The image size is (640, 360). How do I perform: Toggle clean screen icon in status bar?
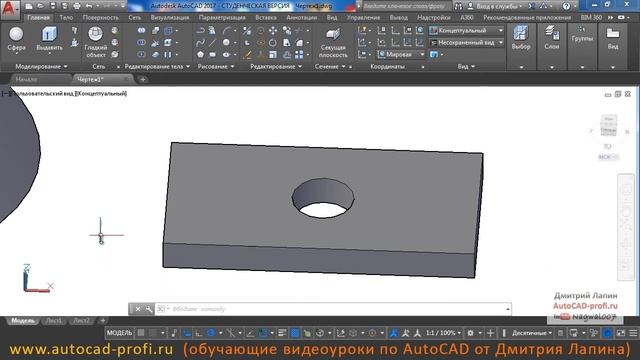tap(621, 333)
